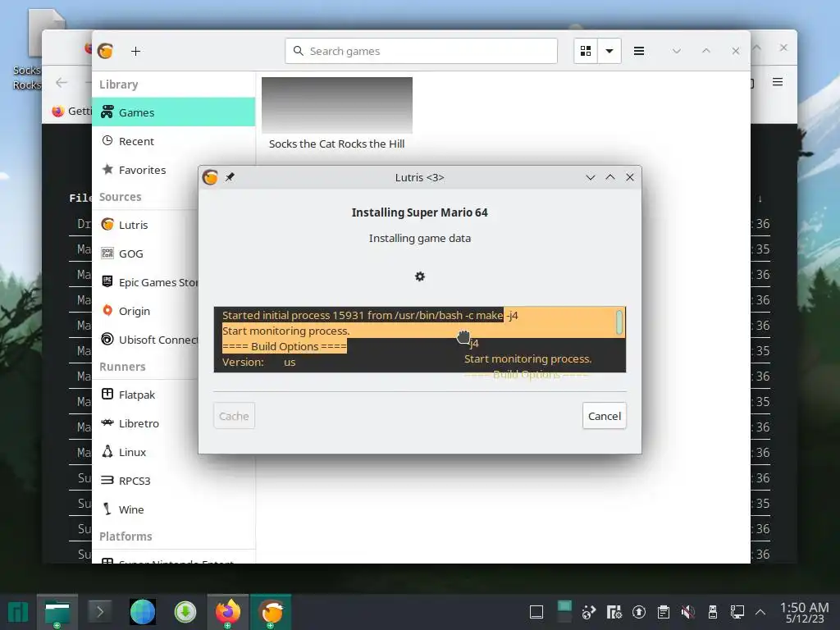Click the Epic Games Store logo icon
Screen dimensions: 840x630
[x=107, y=281]
